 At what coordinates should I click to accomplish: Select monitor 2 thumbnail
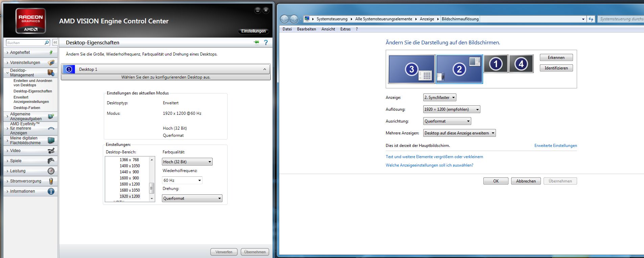[459, 69]
